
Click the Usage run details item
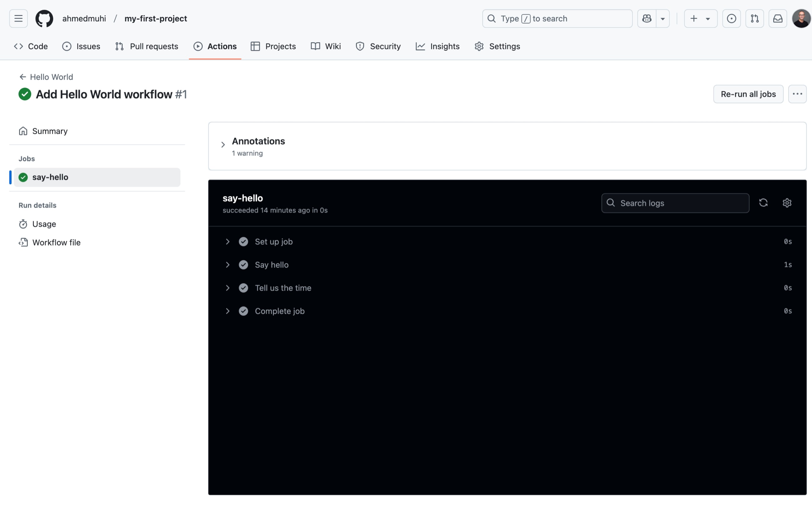[x=44, y=223]
